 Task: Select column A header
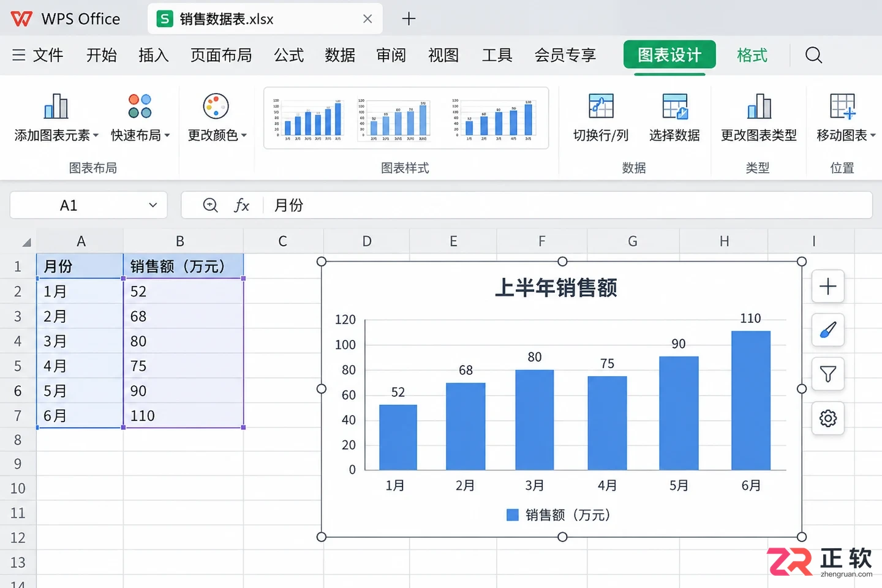(x=80, y=241)
